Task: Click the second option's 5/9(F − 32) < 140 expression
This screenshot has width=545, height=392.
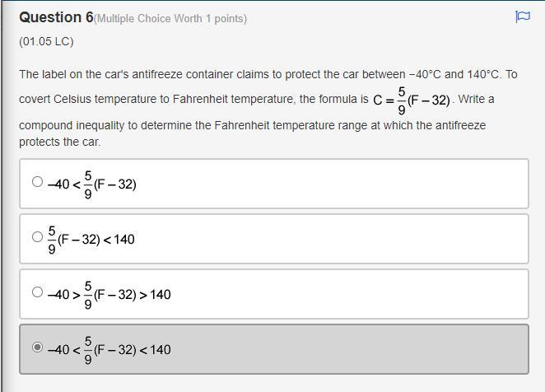Action: point(92,240)
